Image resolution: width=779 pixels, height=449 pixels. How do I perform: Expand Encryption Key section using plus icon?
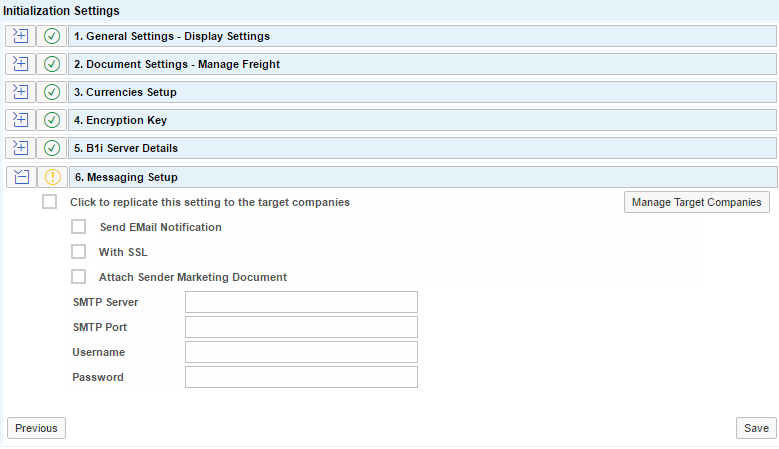coord(20,120)
